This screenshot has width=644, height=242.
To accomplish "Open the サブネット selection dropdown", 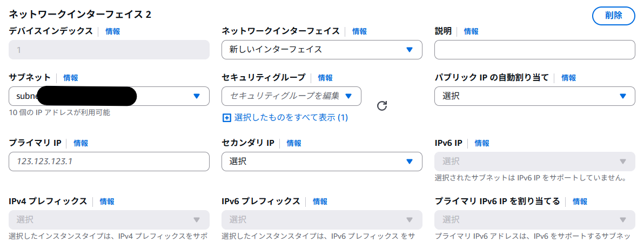I will click(x=109, y=96).
